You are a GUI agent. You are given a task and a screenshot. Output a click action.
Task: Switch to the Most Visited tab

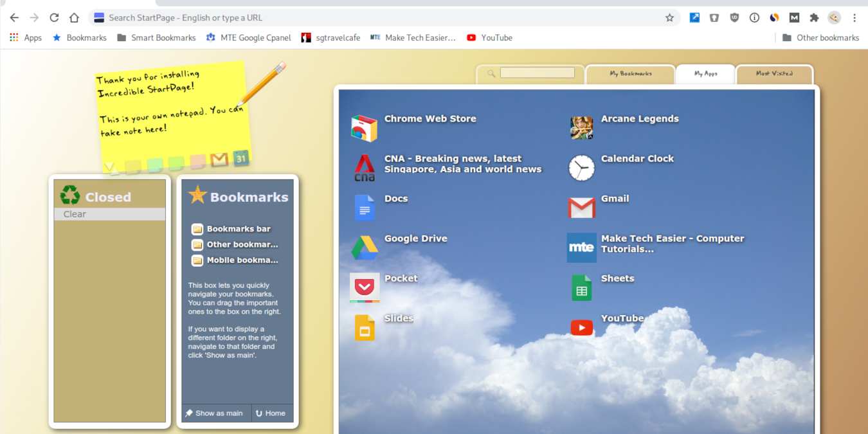(x=774, y=73)
